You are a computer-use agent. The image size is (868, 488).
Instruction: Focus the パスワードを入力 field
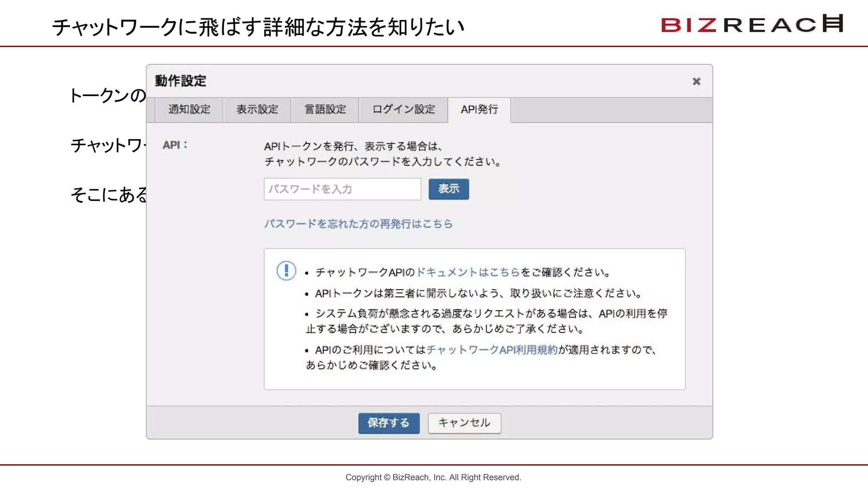click(342, 189)
